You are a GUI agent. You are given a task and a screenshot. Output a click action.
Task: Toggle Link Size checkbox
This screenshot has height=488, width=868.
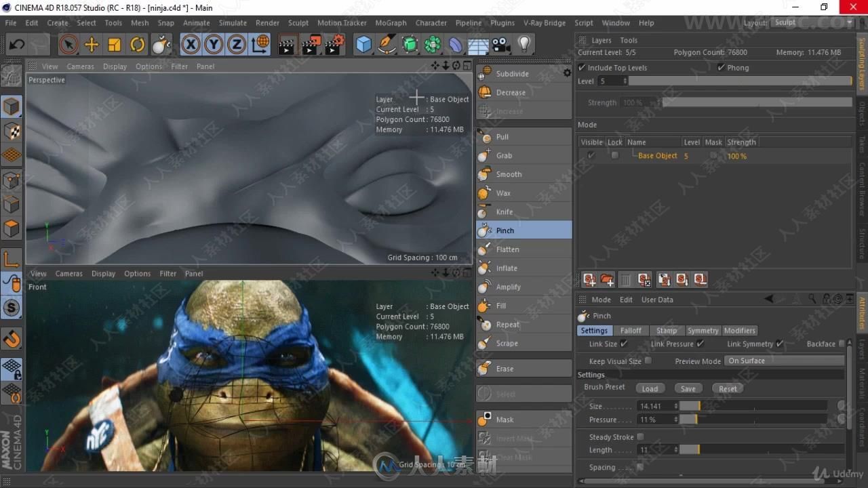click(624, 344)
